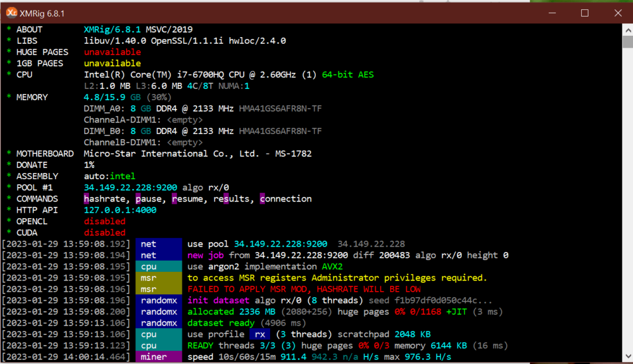Click the green '64-bit AES' text
Viewport: 633px width, 364px height.
pos(347,75)
